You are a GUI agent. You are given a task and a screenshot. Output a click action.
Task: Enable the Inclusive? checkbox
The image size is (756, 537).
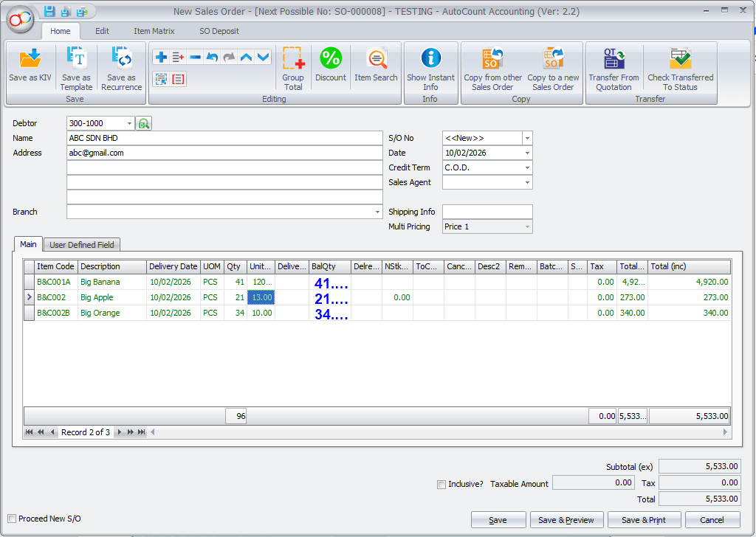tap(441, 484)
